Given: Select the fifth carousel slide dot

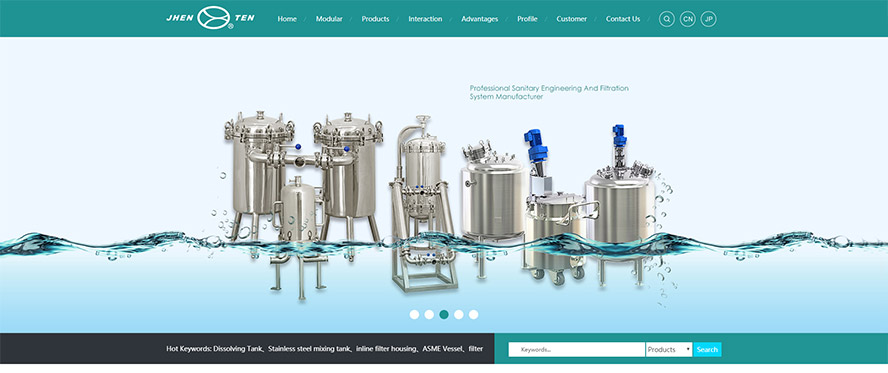Looking at the screenshot, I should 473,315.
